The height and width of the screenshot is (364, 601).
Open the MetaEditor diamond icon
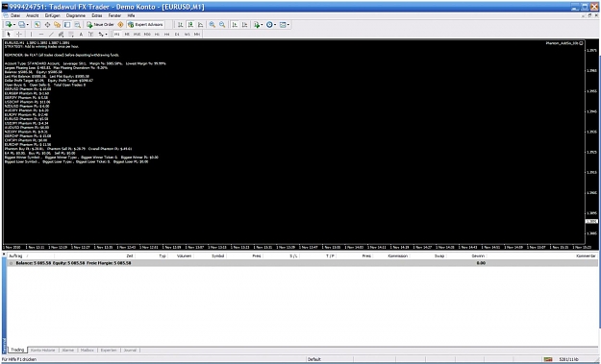(120, 25)
